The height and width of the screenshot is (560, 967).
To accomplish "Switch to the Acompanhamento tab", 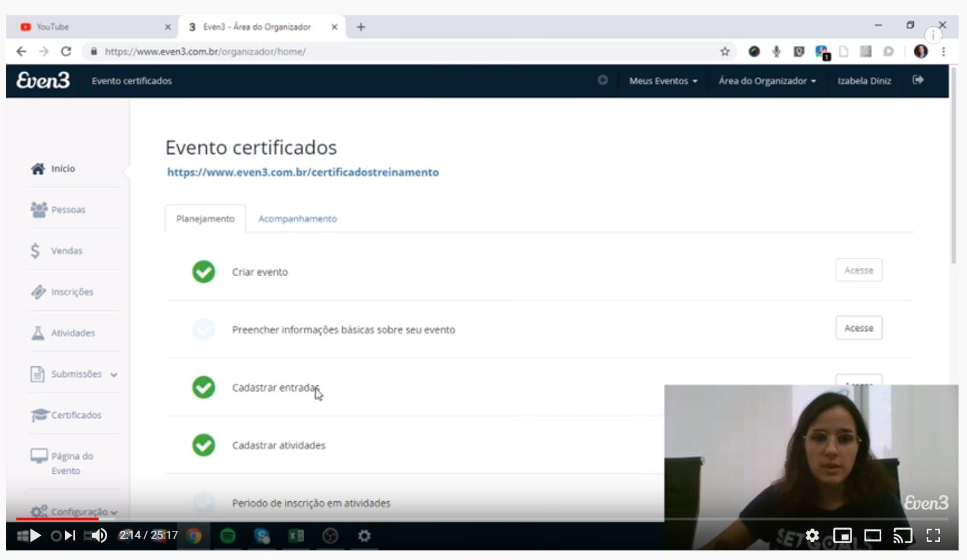I will coord(297,218).
